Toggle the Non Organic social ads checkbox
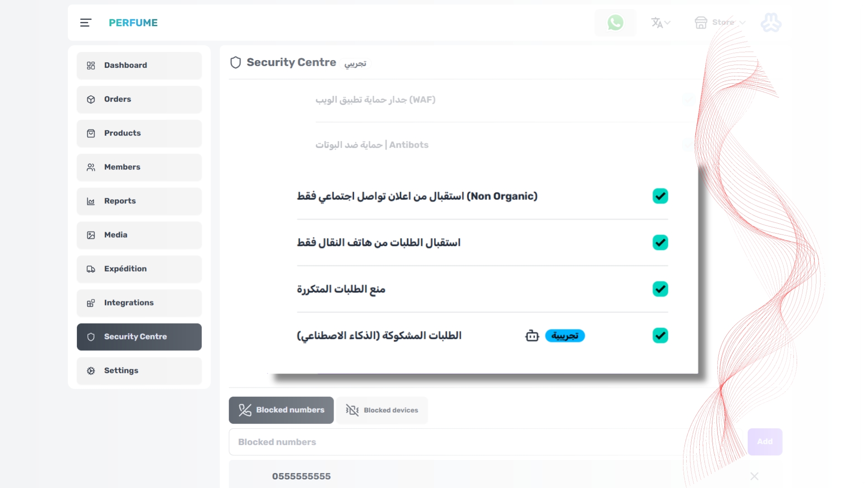The image size is (868, 488). pyautogui.click(x=660, y=196)
